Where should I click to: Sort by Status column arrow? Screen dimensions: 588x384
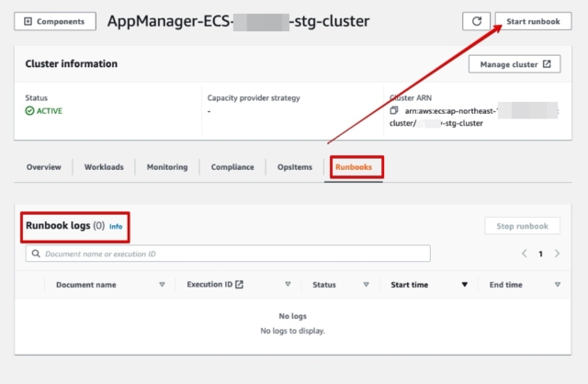tap(367, 285)
